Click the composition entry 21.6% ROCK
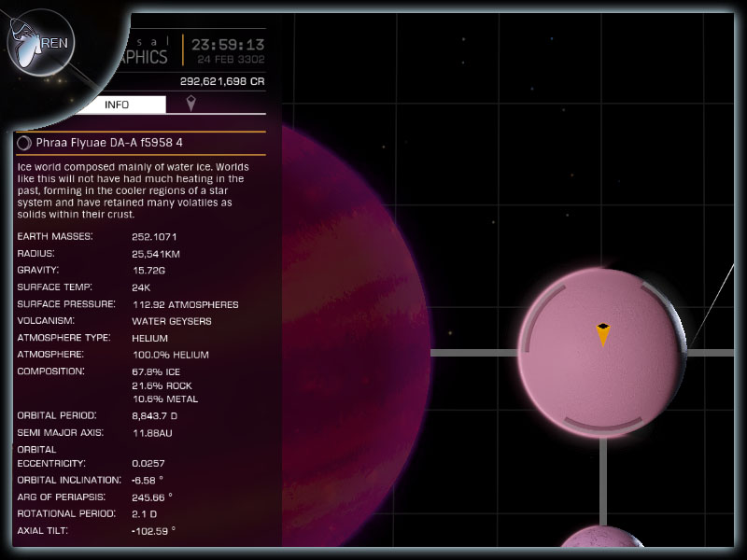 point(162,385)
